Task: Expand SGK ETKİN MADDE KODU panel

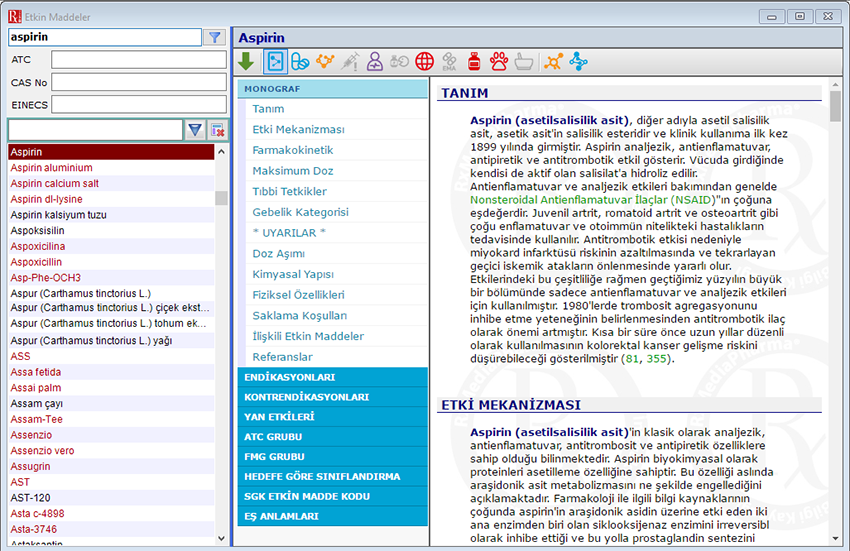Action: pos(332,496)
